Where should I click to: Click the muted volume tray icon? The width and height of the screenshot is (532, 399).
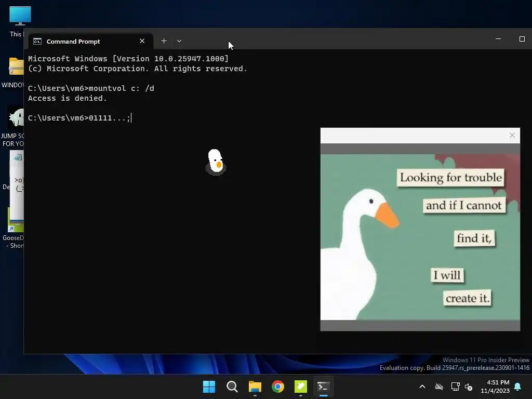(469, 387)
